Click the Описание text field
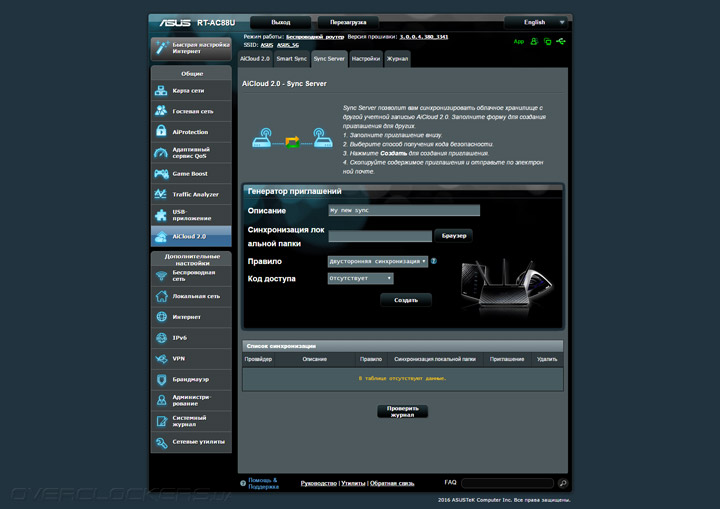 [404, 211]
